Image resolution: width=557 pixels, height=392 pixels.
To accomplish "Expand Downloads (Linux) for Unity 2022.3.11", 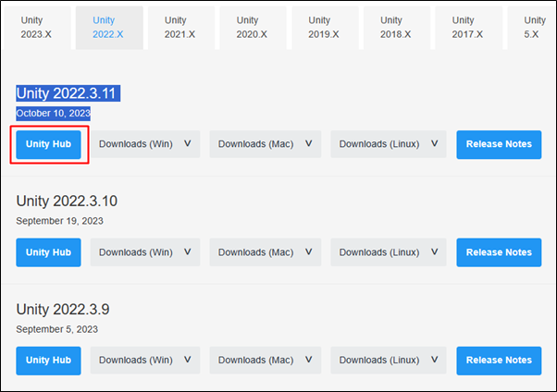I will (389, 144).
